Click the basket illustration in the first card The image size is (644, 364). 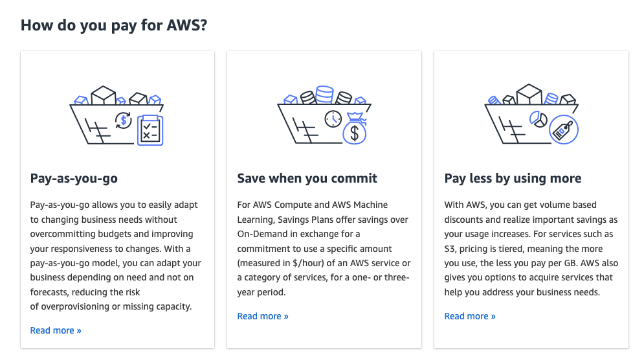pyautogui.click(x=117, y=115)
